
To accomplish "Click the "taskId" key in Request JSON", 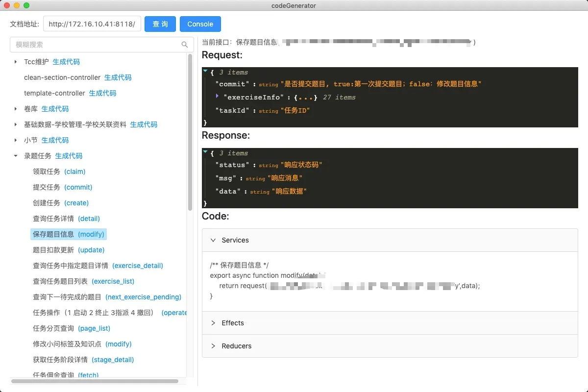I will click(x=233, y=111).
